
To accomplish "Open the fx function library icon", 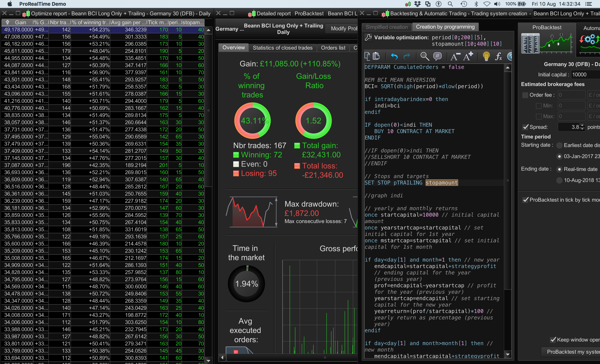I will [x=498, y=56].
